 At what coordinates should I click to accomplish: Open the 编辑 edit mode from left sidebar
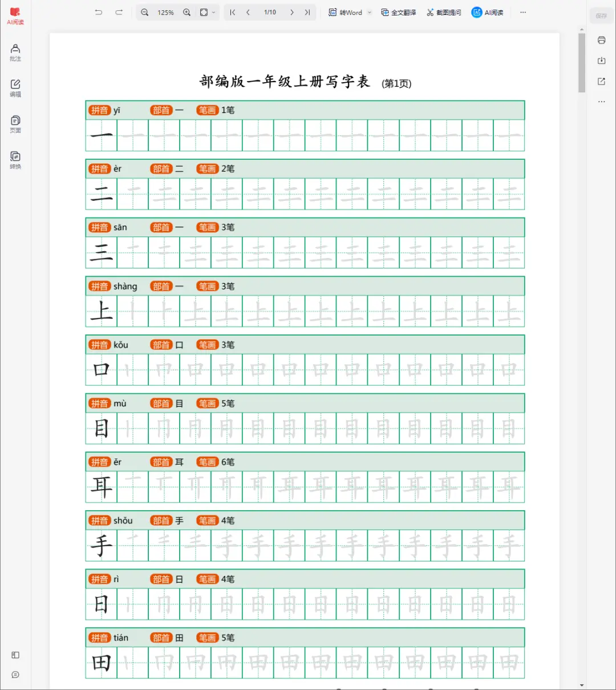15,87
